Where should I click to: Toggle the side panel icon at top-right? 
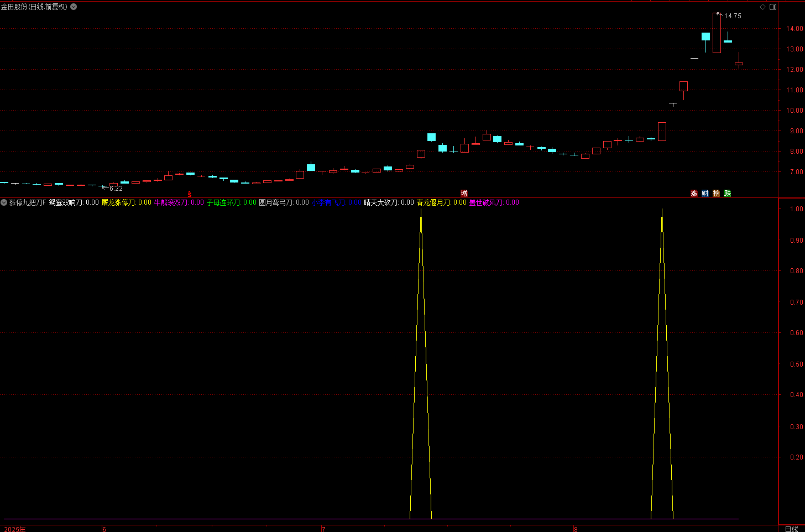[773, 7]
